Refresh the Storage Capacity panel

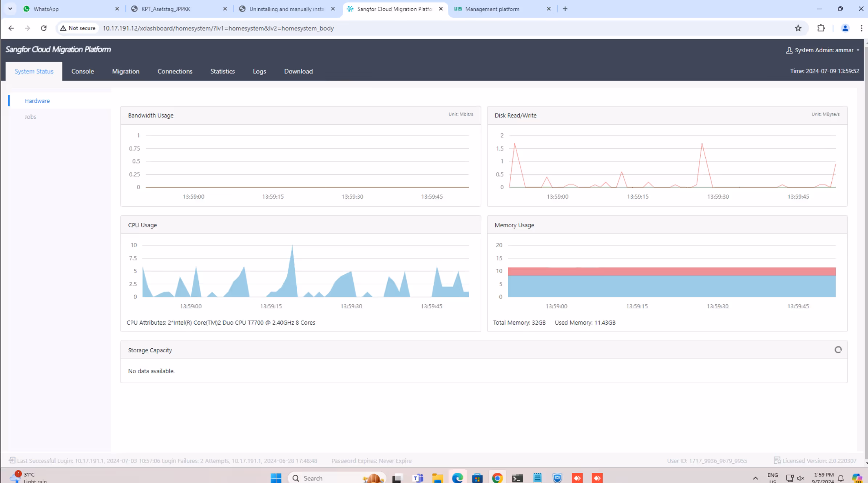point(838,350)
